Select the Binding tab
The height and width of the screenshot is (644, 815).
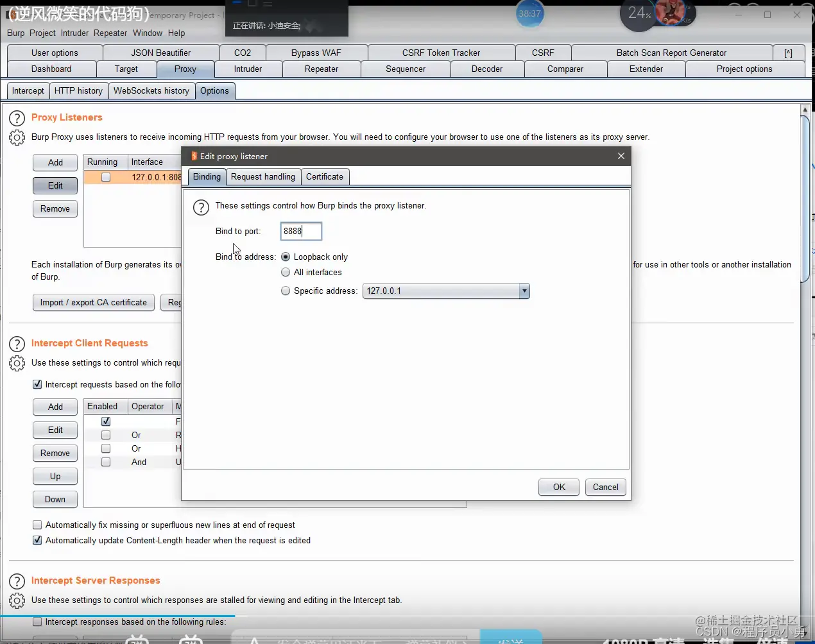click(x=207, y=176)
